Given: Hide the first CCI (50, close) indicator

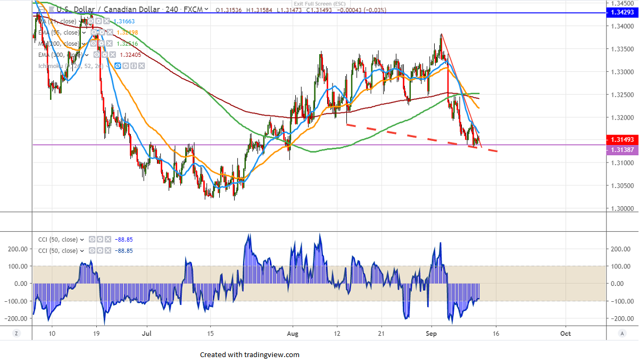Looking at the screenshot, I should tap(92, 240).
